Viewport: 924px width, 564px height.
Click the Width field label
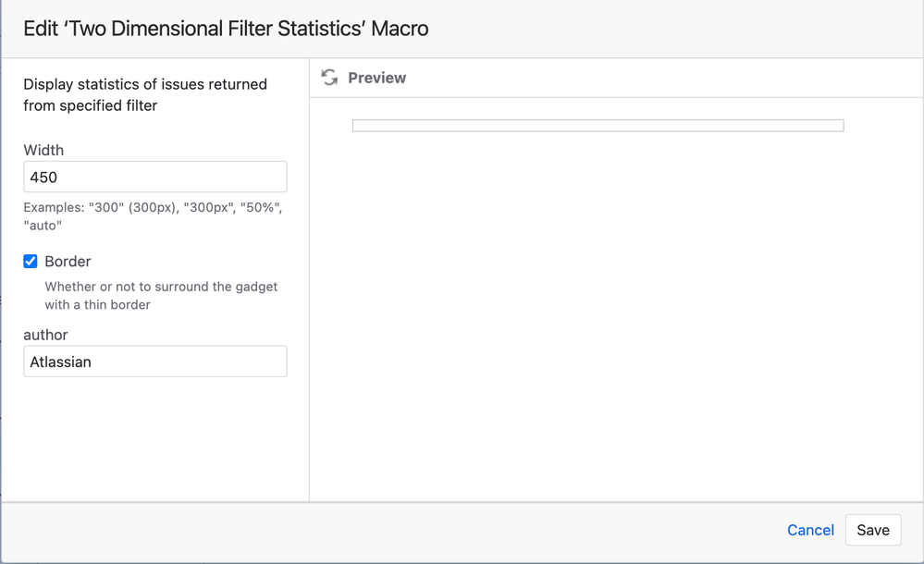pyautogui.click(x=43, y=150)
